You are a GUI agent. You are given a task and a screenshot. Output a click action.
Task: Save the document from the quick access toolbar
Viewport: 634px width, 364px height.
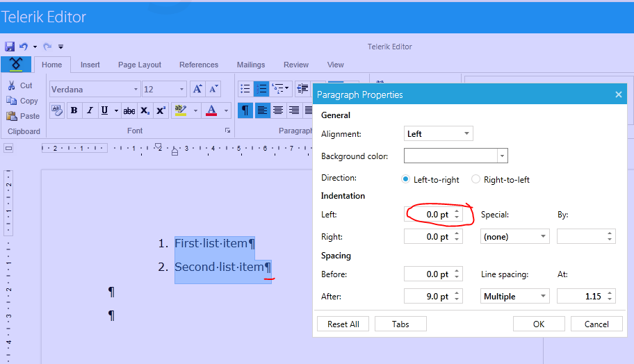(x=10, y=47)
